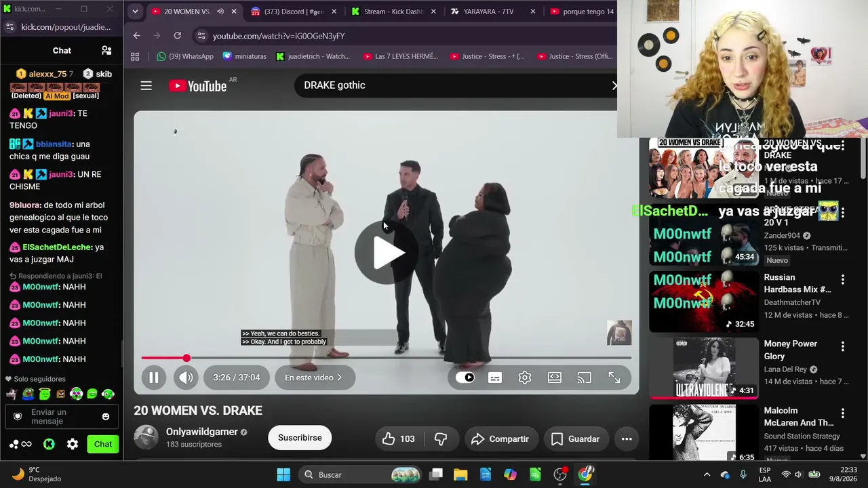Switch to theater mode view
Image resolution: width=868 pixels, height=488 pixels.
click(x=555, y=378)
